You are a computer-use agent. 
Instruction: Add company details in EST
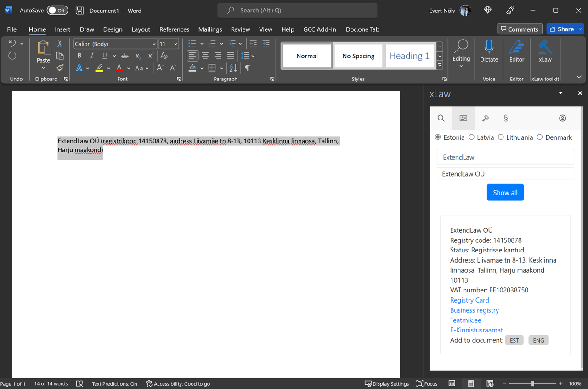(514, 340)
